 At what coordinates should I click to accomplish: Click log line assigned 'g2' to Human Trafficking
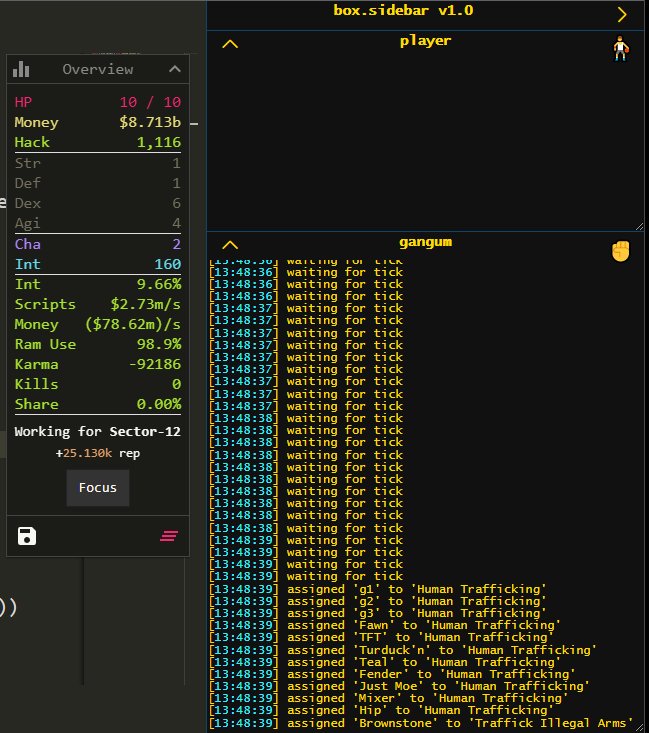pyautogui.click(x=378, y=601)
